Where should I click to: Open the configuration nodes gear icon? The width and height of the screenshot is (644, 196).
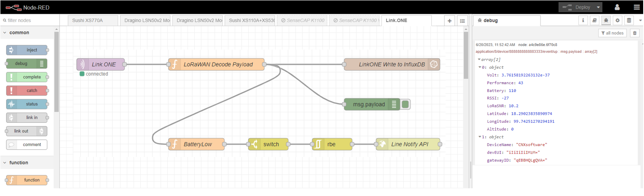[x=618, y=20]
